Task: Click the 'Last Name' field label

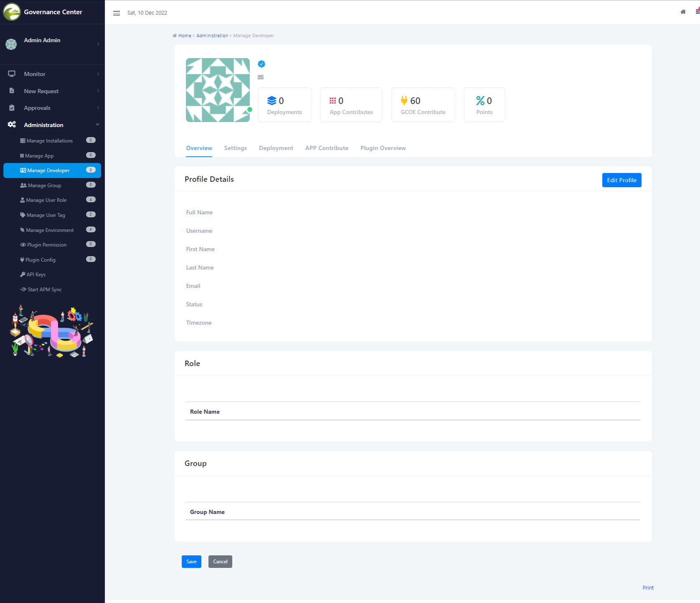Action: pyautogui.click(x=200, y=268)
